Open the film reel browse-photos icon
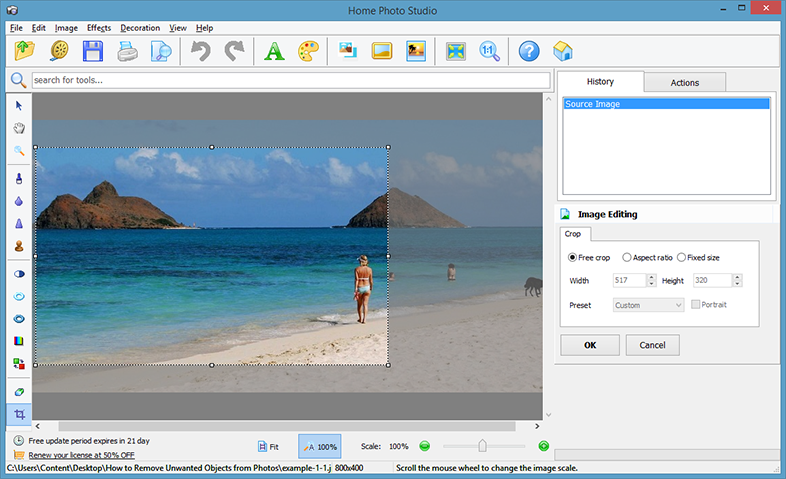 tap(59, 51)
